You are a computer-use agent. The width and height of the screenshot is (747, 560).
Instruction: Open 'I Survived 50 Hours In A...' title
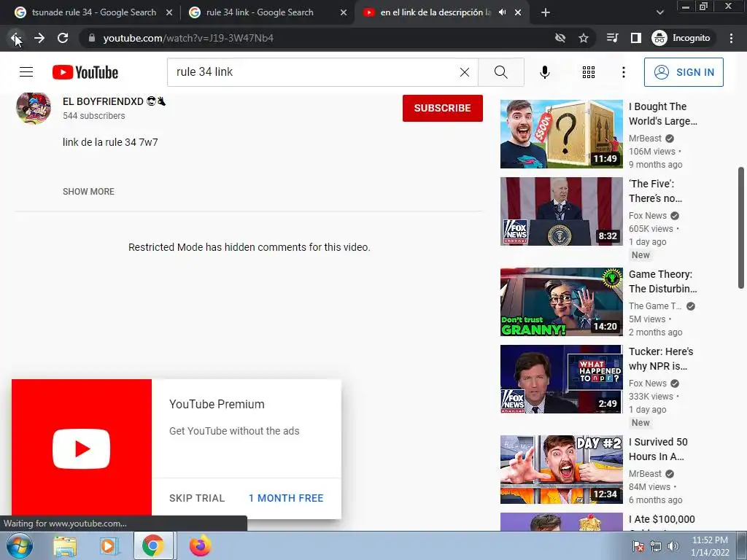click(658, 449)
